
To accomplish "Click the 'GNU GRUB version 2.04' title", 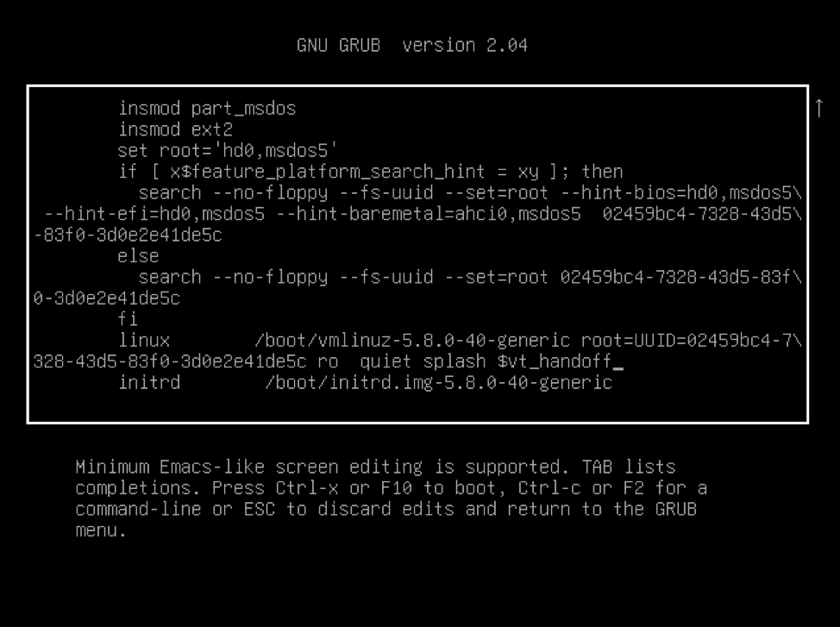I will (412, 45).
